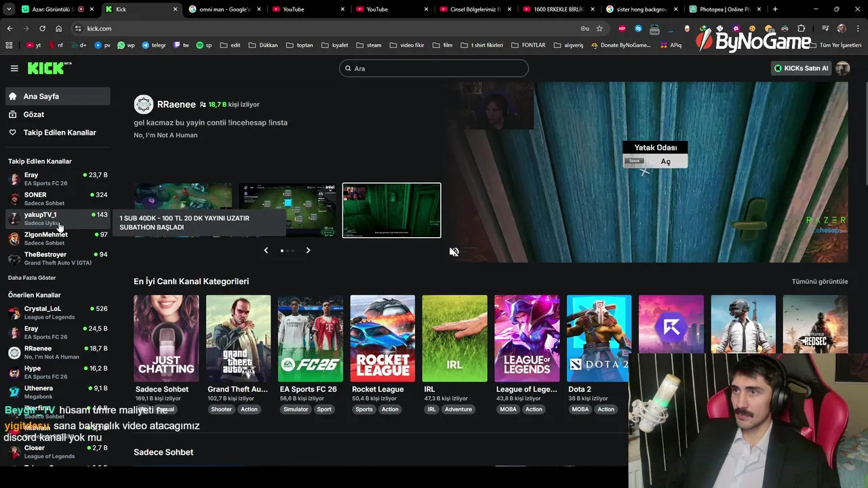This screenshot has height=488, width=868.
Task: Open the apps grid in bookmarks bar
Action: (x=9, y=45)
